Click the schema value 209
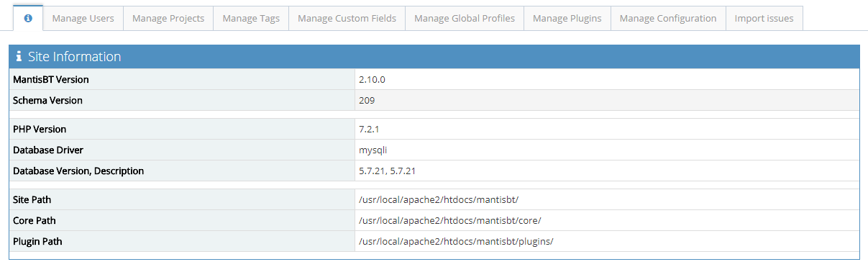Image resolution: width=868 pixels, height=267 pixels. [x=367, y=100]
